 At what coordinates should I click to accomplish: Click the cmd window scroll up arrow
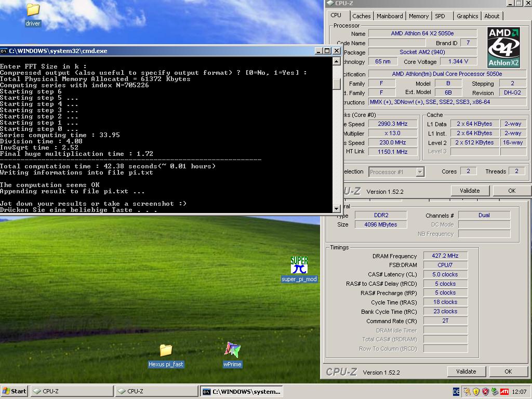336,61
